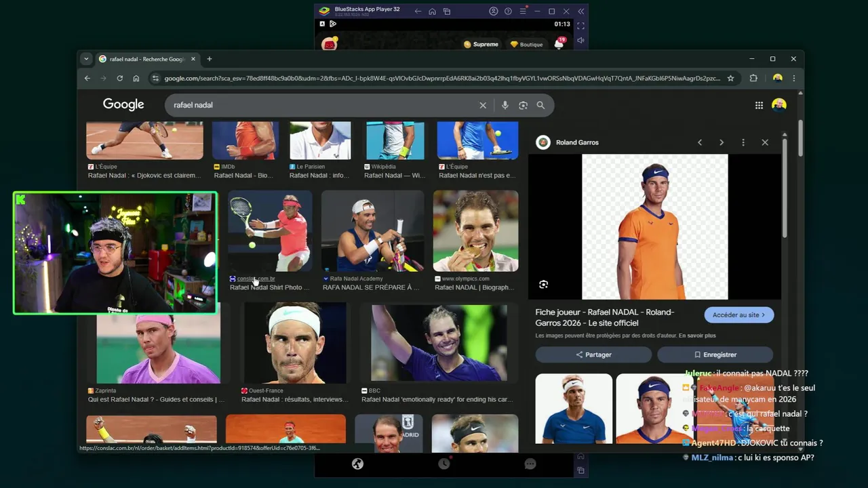Click the Google logo
This screenshot has width=868, height=488.
(123, 104)
